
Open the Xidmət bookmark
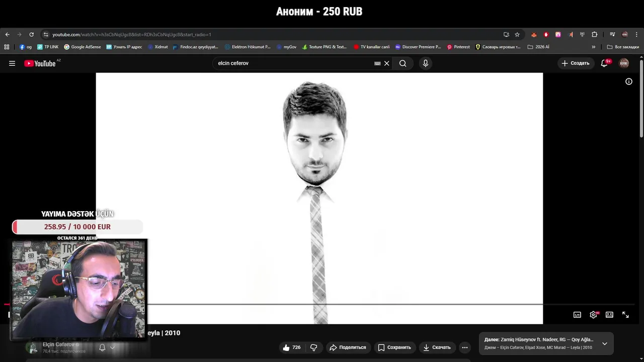tap(157, 47)
